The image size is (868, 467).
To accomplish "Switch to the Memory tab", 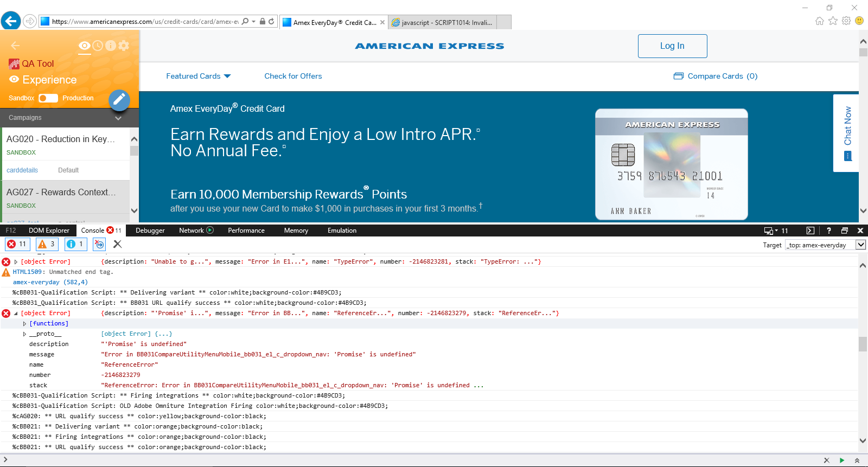I will pyautogui.click(x=296, y=231).
